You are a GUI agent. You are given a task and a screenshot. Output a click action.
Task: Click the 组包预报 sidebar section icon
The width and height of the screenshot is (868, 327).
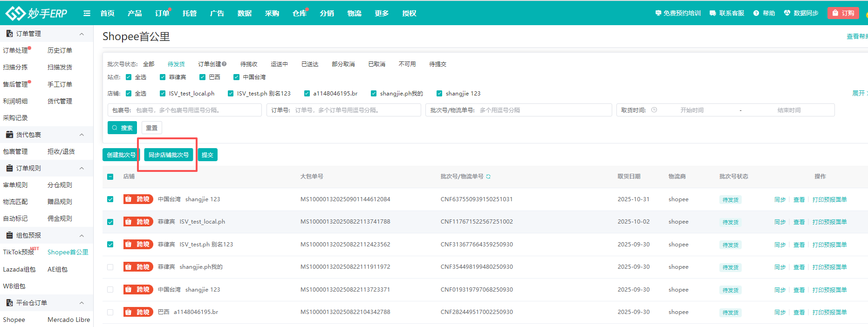(9, 235)
